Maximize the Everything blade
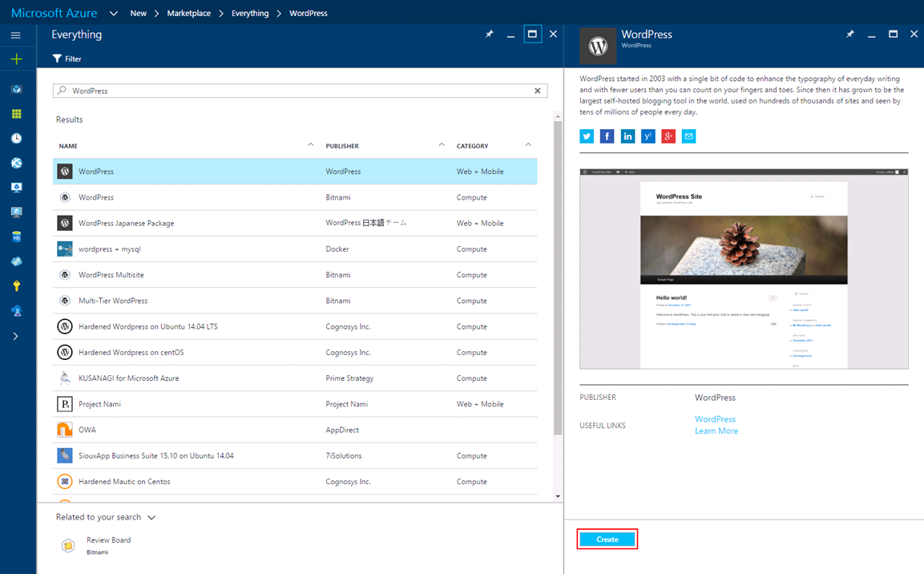924x574 pixels. (532, 34)
